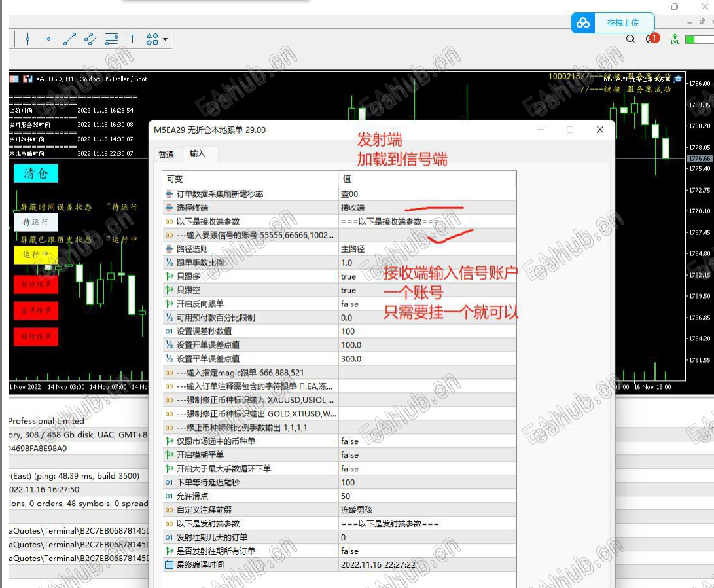Toggle 只跟多 value true
This screenshot has height=588, width=714.
coord(427,276)
